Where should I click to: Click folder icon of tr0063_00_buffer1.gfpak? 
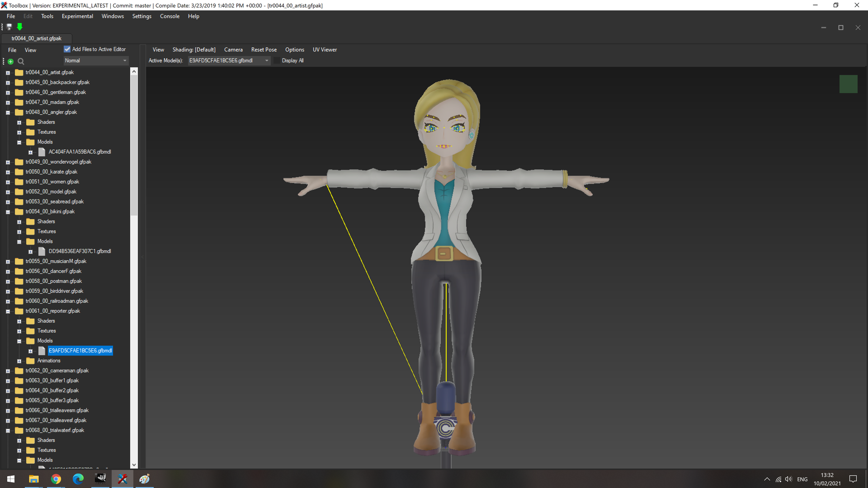pos(19,380)
